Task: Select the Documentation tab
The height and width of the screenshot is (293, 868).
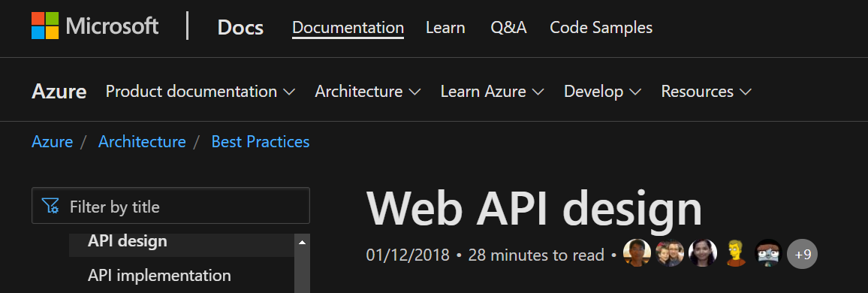Action: [x=348, y=27]
